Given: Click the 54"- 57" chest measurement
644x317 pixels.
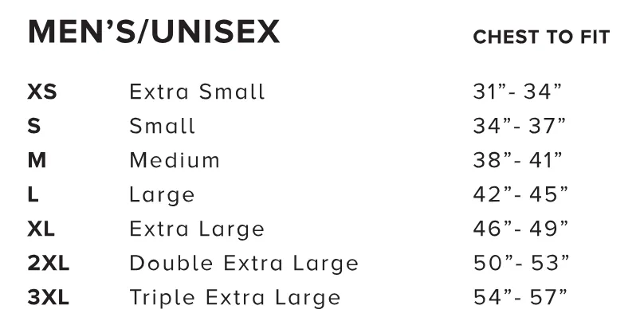Looking at the screenshot, I should [x=520, y=297].
